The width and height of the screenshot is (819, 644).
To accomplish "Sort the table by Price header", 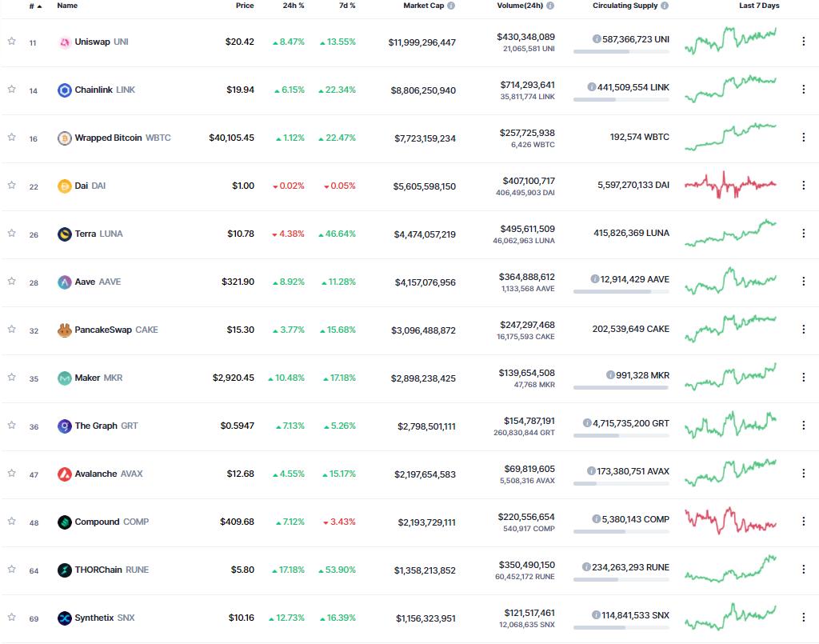I will pos(245,6).
